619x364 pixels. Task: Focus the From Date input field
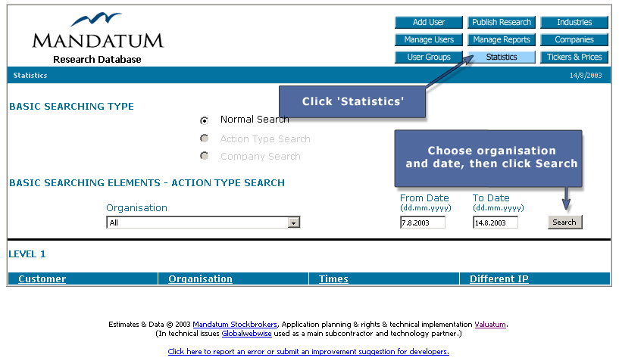coord(423,222)
